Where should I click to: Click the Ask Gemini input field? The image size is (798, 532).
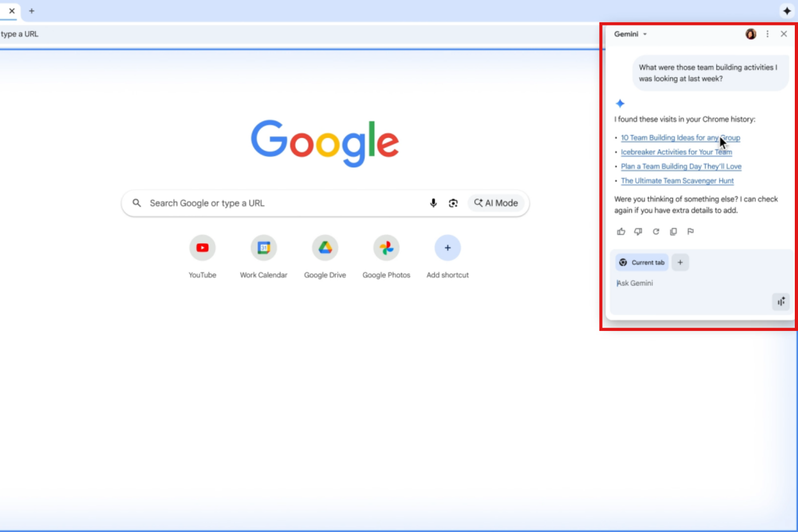click(692, 283)
